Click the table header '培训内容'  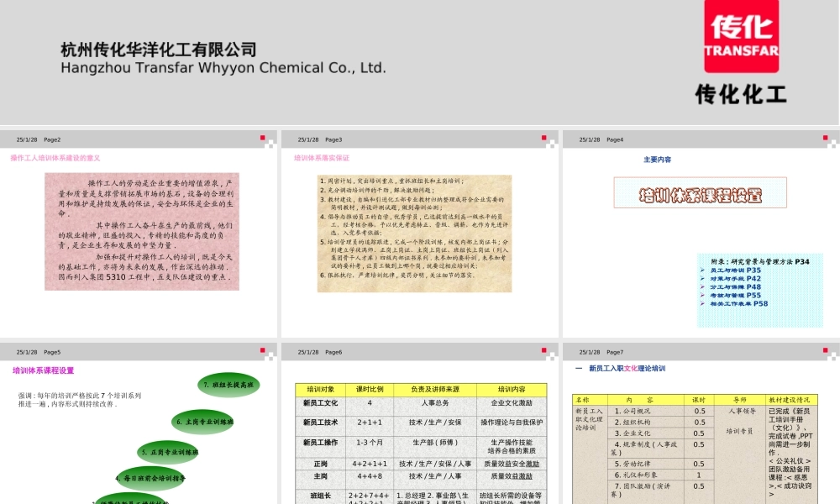coord(512,390)
